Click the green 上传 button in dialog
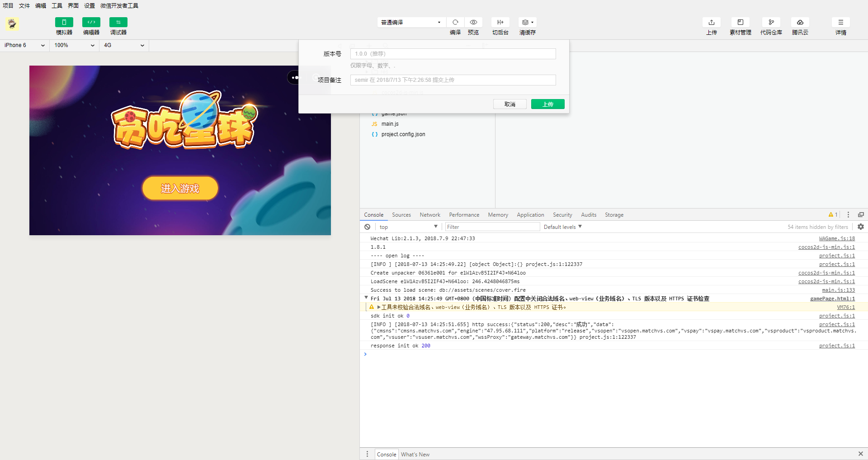The height and width of the screenshot is (460, 868). (x=548, y=104)
